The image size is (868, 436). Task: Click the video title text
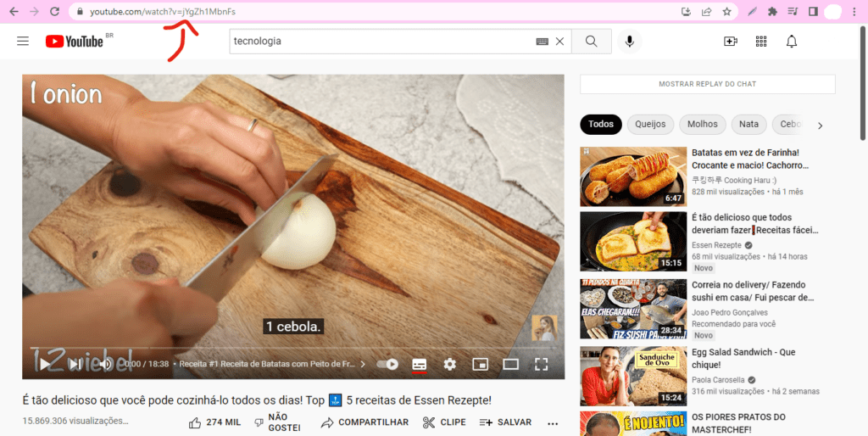pos(257,400)
